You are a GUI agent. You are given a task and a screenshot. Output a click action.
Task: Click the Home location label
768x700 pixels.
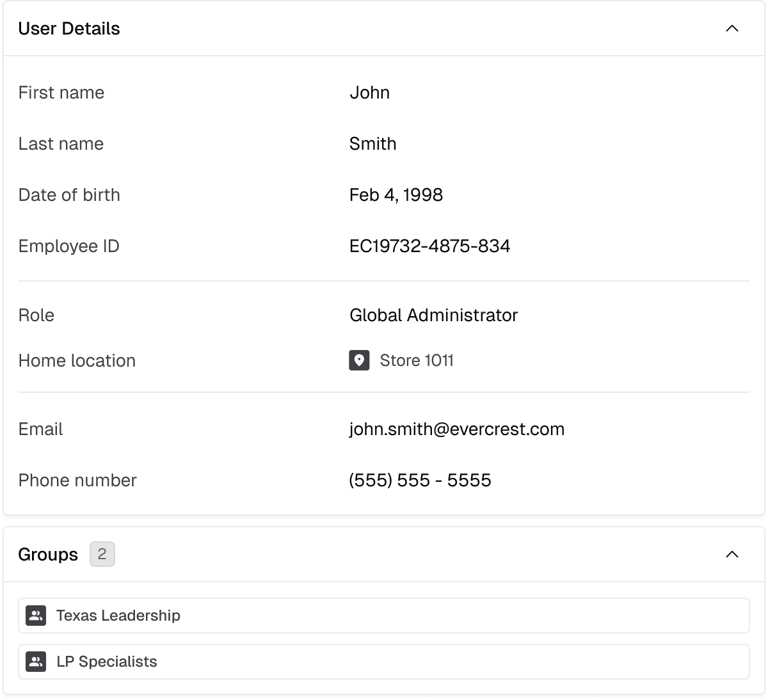tap(77, 361)
